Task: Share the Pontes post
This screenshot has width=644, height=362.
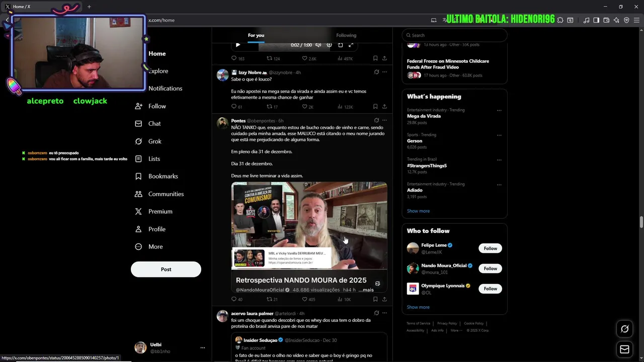Action: pyautogui.click(x=384, y=299)
